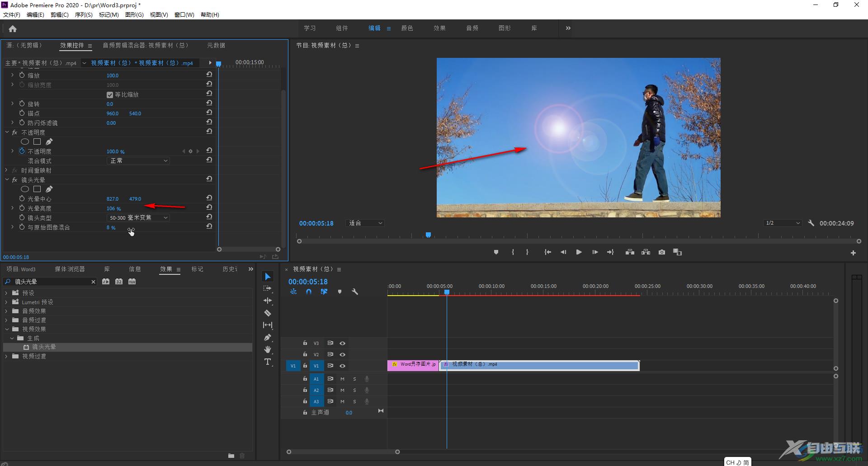Open the playback resolution 1/2 dropdown
868x466 pixels.
tap(783, 223)
